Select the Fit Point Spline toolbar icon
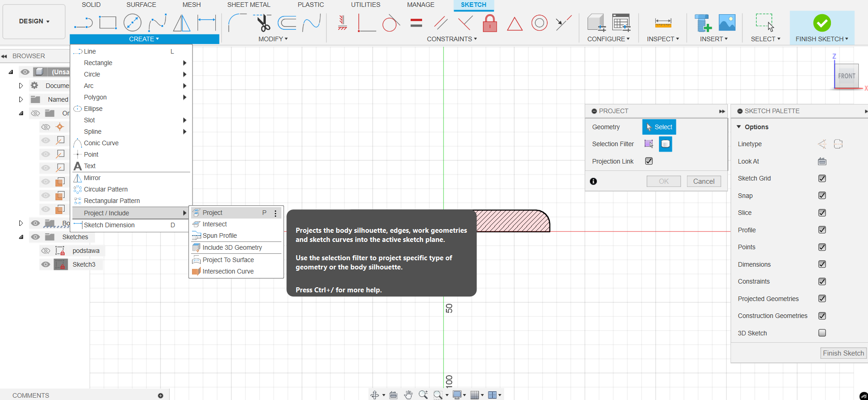Screen dimensions: 868x400 (157, 22)
